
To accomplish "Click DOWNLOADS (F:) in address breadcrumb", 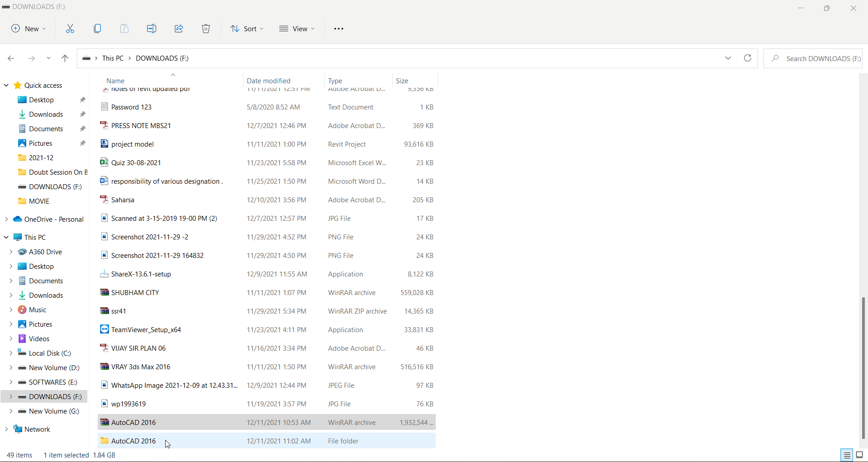I will click(x=162, y=58).
